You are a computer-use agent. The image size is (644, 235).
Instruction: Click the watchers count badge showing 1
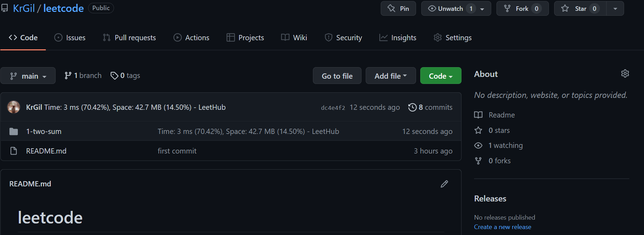click(x=471, y=9)
